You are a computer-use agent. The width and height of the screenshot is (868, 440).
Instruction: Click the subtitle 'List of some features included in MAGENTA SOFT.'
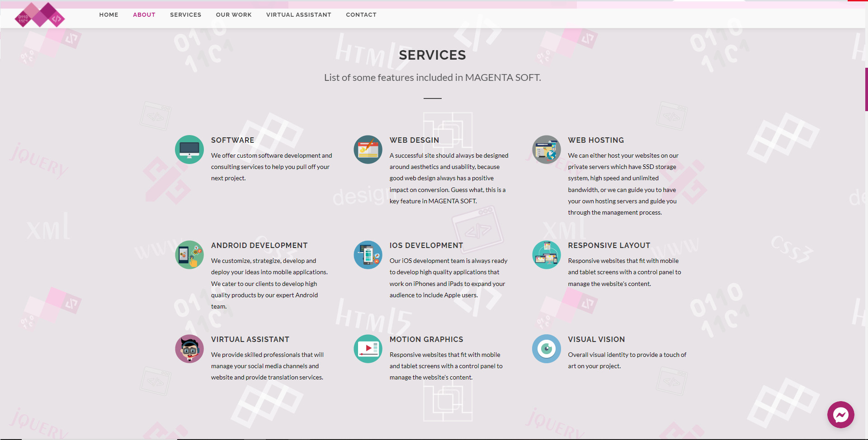[433, 78]
